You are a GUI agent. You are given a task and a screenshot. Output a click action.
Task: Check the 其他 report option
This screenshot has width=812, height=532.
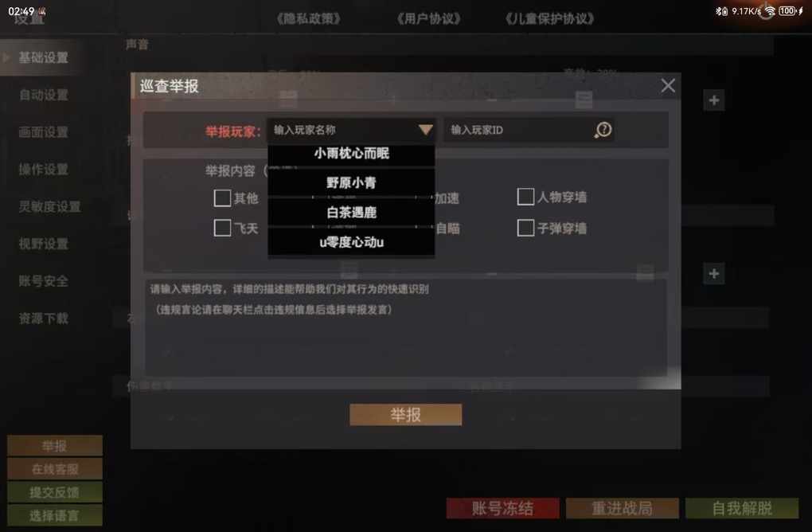point(222,198)
